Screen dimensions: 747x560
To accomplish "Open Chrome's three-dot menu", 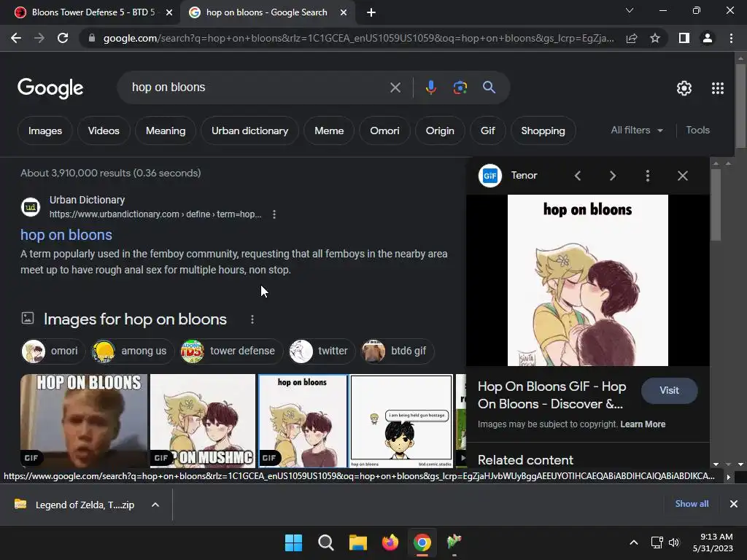I will [x=731, y=38].
